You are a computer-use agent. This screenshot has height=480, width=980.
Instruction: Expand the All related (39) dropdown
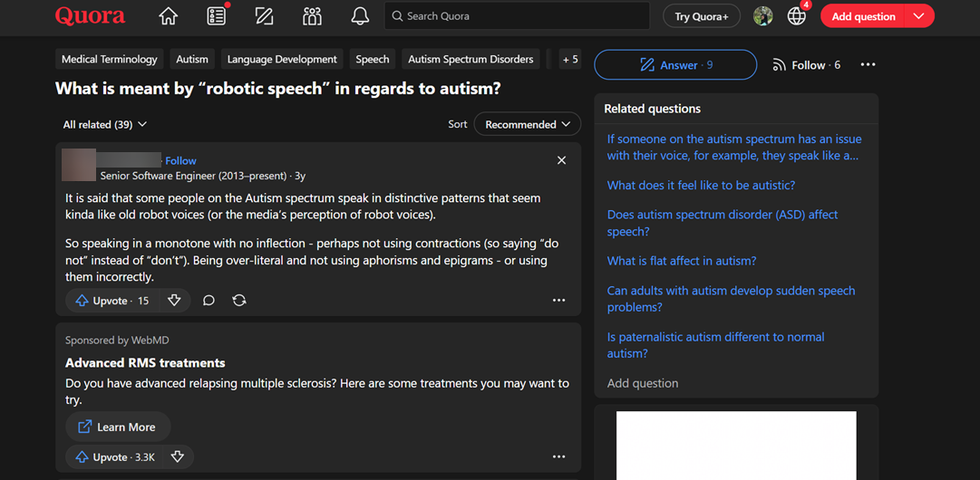click(104, 124)
